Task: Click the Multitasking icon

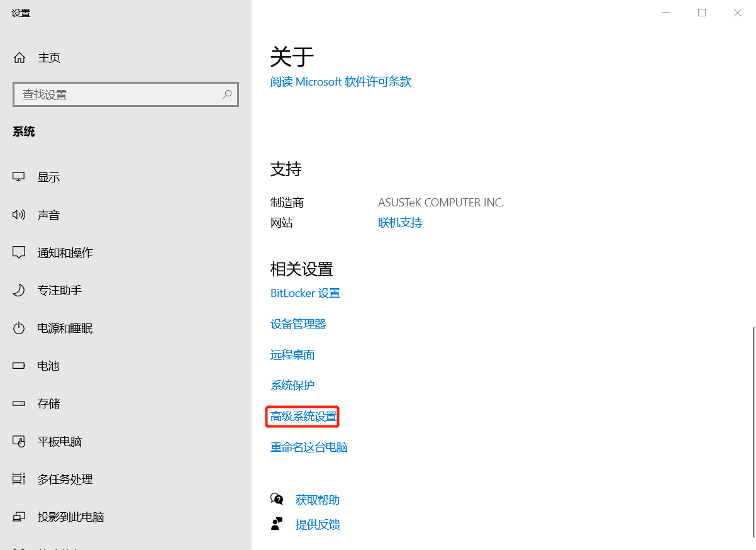Action: pyautogui.click(x=19, y=479)
